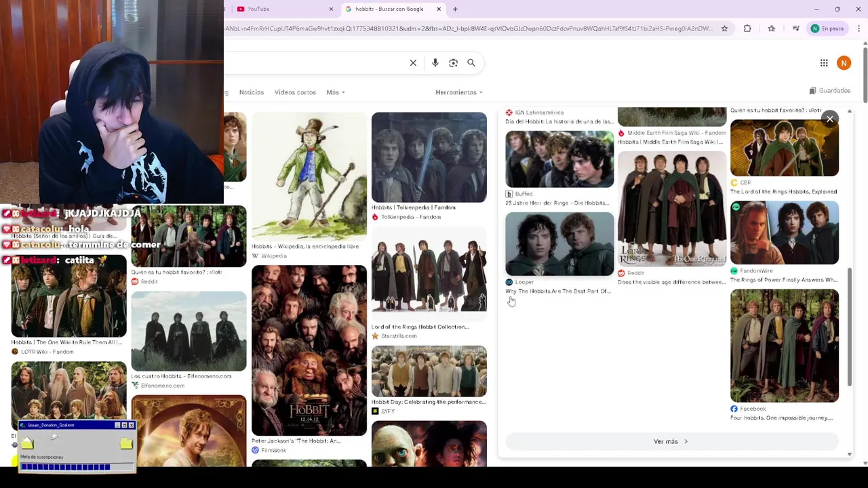Open FandomWire Rings of Power image
This screenshot has height=488, width=868.
(x=785, y=232)
